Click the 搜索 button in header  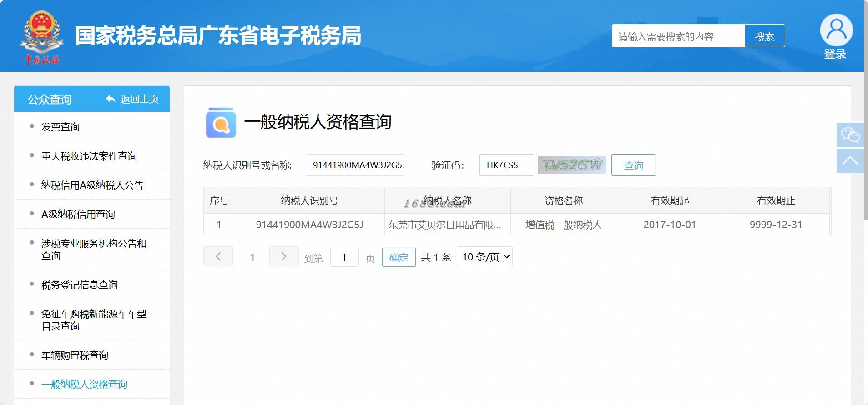click(765, 36)
